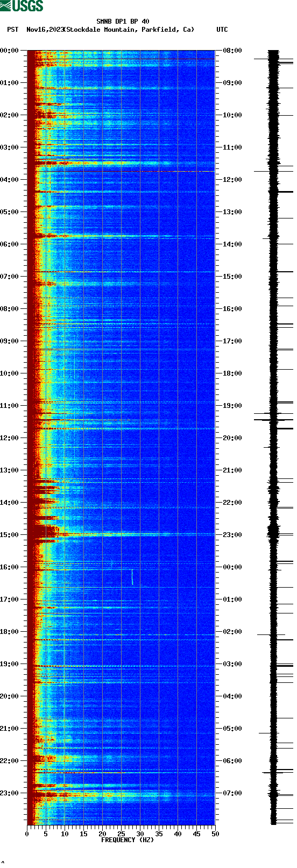The width and height of the screenshot is (297, 868).
Task: Click the '40' Hz frequency tick label
Action: pyautogui.click(x=178, y=834)
